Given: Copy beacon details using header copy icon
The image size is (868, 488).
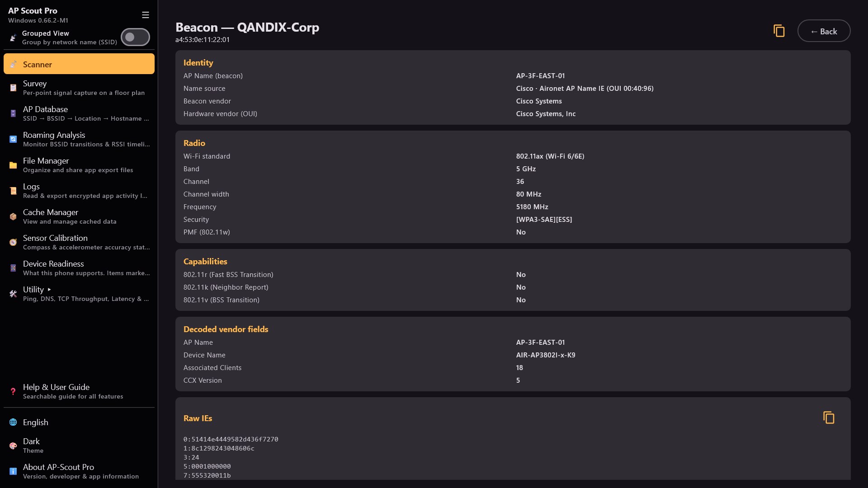Looking at the screenshot, I should pyautogui.click(x=778, y=31).
